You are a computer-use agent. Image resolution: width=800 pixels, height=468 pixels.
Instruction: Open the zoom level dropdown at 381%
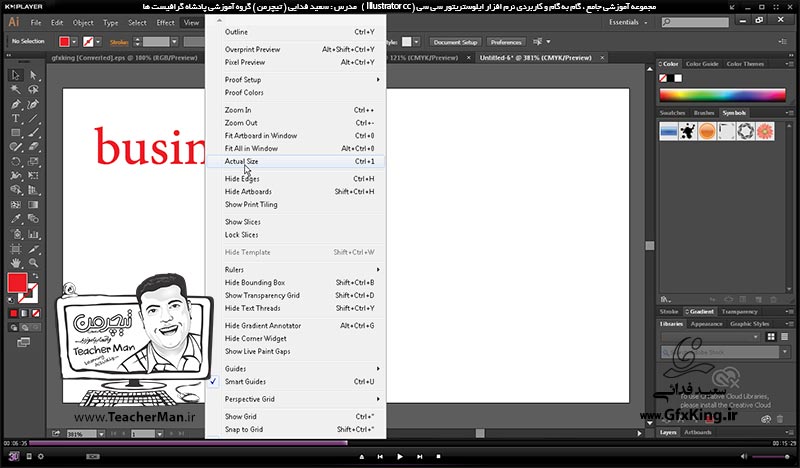pos(102,434)
